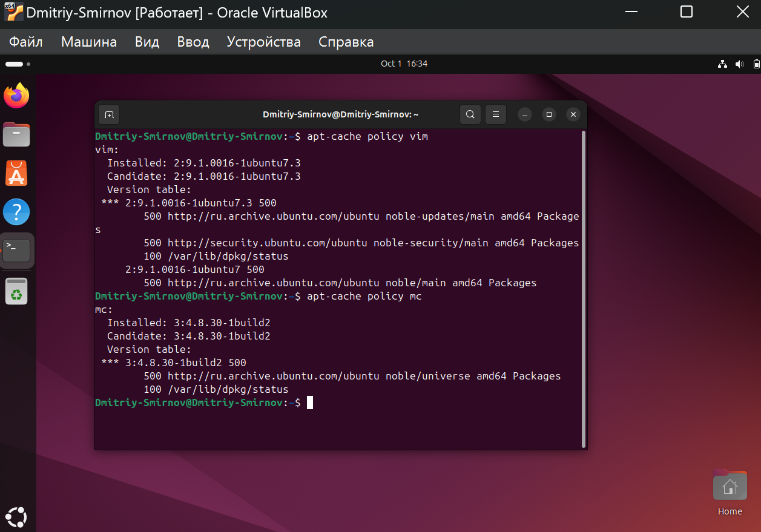Open the Файл menu
This screenshot has width=761, height=532.
pos(26,42)
